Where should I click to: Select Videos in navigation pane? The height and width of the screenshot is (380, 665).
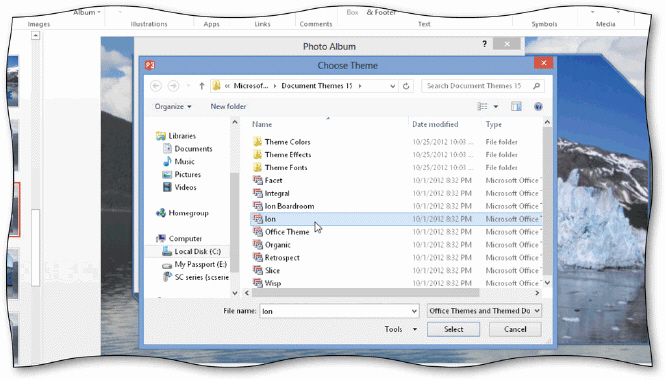pos(185,187)
